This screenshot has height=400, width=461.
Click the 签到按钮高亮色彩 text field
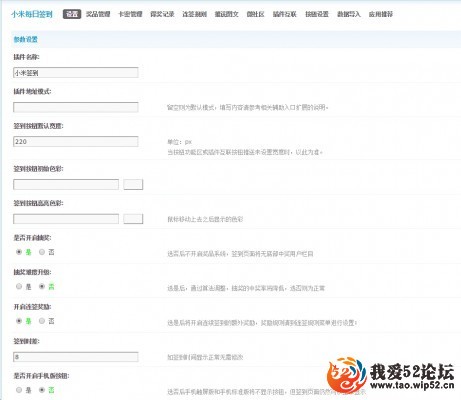[x=66, y=219]
